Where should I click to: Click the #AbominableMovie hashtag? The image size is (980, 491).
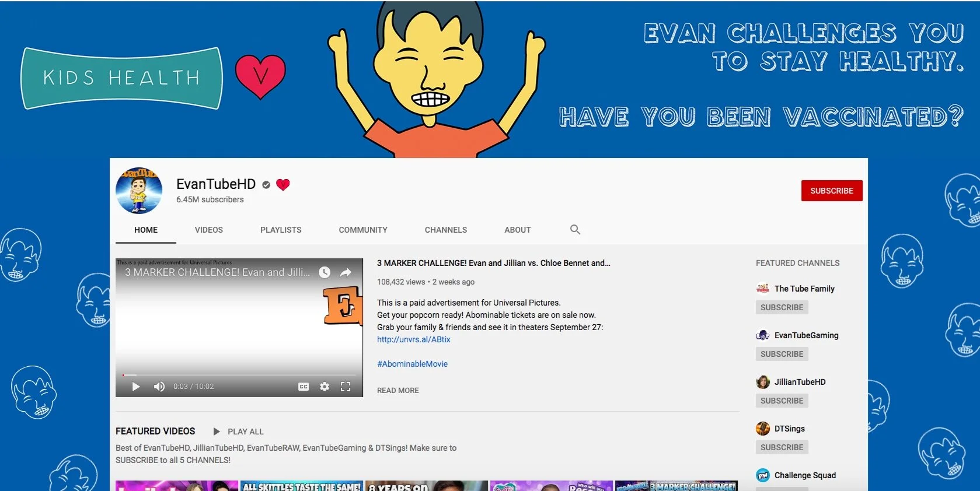coord(413,364)
